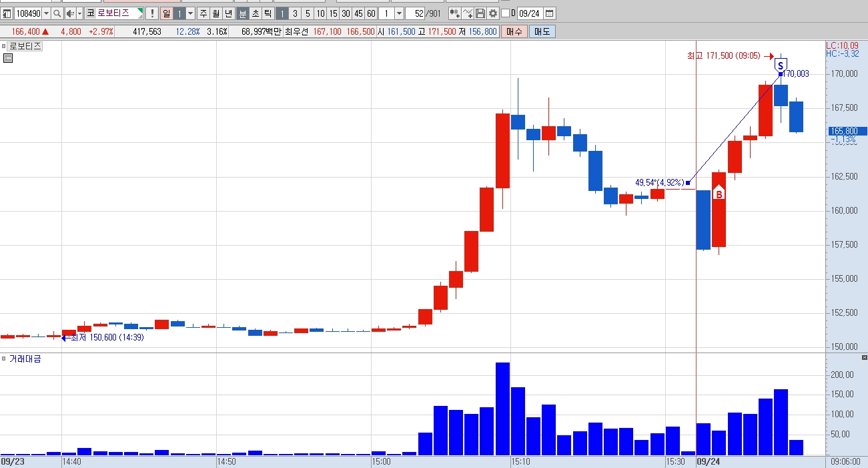Click the 68,997백만 trading value text

262,31
